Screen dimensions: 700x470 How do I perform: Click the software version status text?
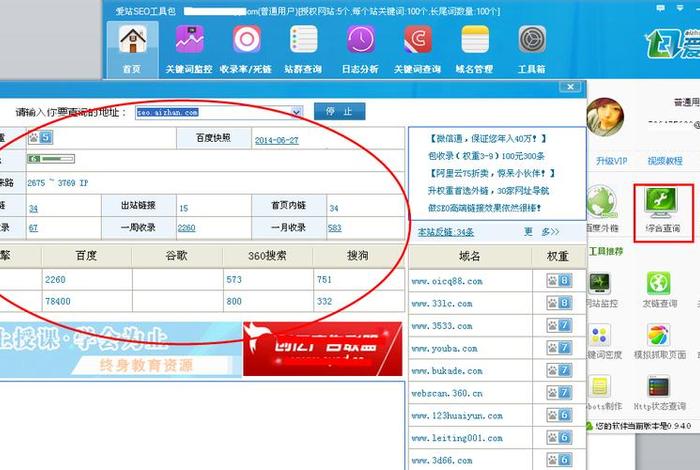coord(643,426)
